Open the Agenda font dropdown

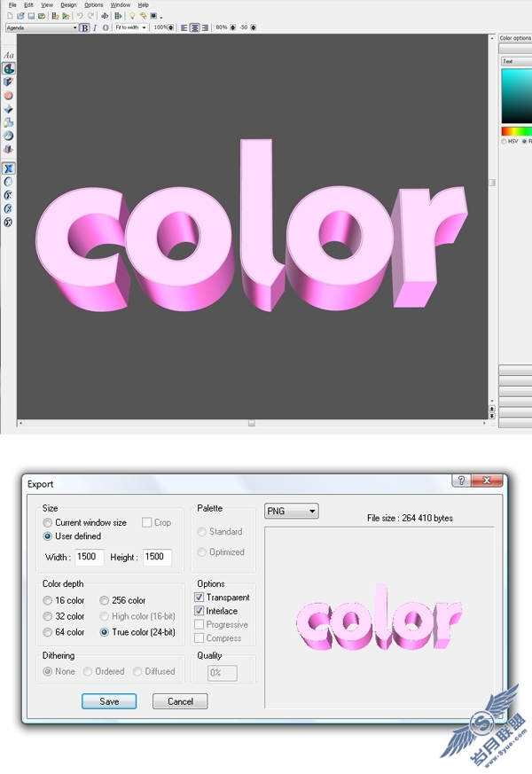point(42,27)
